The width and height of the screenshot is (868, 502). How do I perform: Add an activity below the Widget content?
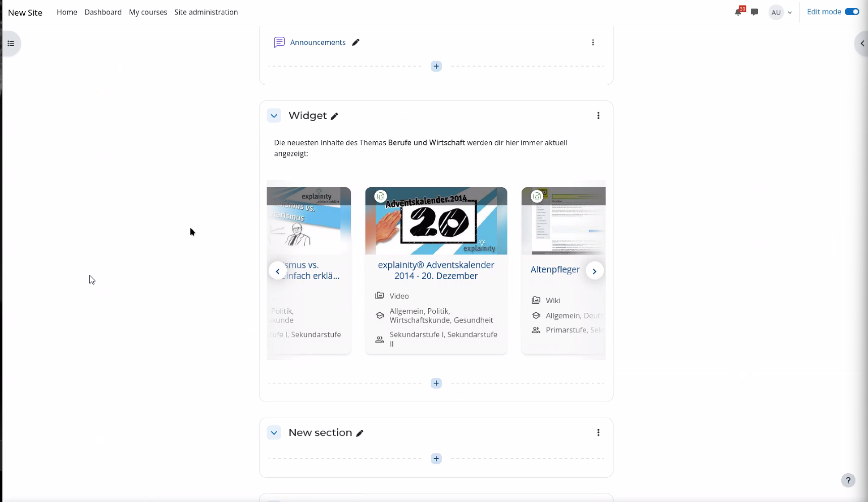[x=436, y=383]
